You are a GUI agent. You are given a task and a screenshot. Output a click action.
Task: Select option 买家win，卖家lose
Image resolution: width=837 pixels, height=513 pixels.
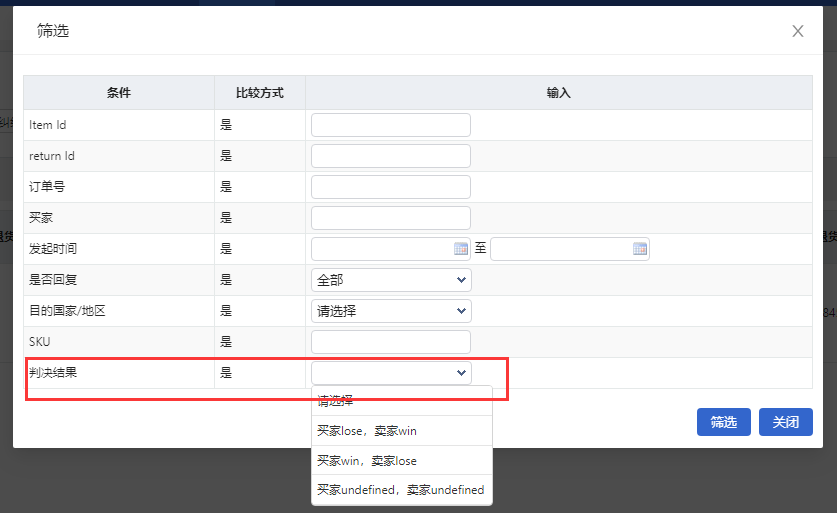(x=401, y=461)
